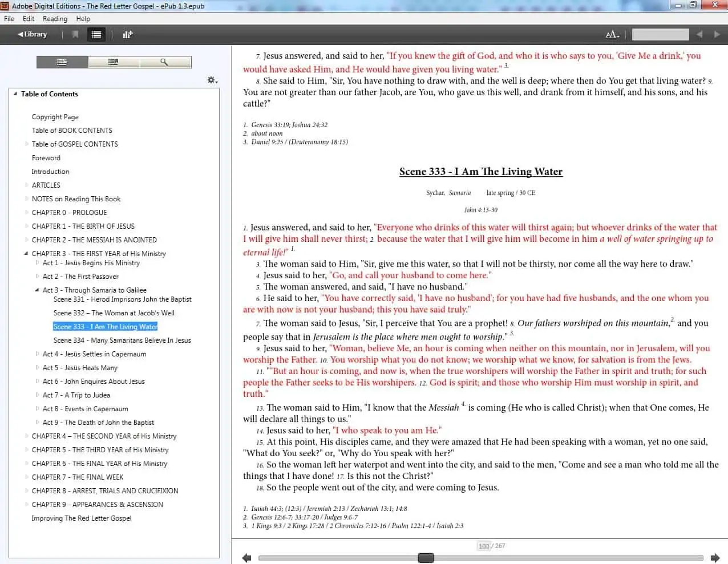Switch to the bookmarks panel tab
This screenshot has width=728, height=564.
point(114,62)
